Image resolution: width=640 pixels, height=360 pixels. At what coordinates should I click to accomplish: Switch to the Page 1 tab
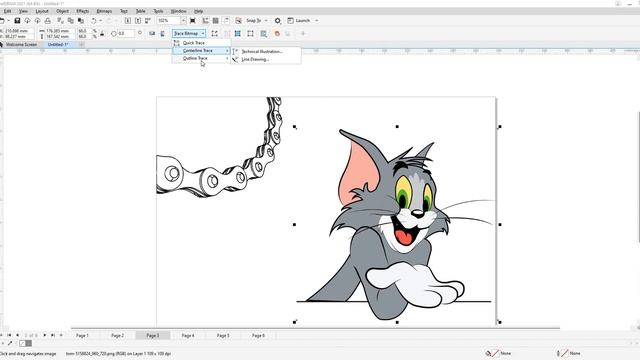coord(82,335)
